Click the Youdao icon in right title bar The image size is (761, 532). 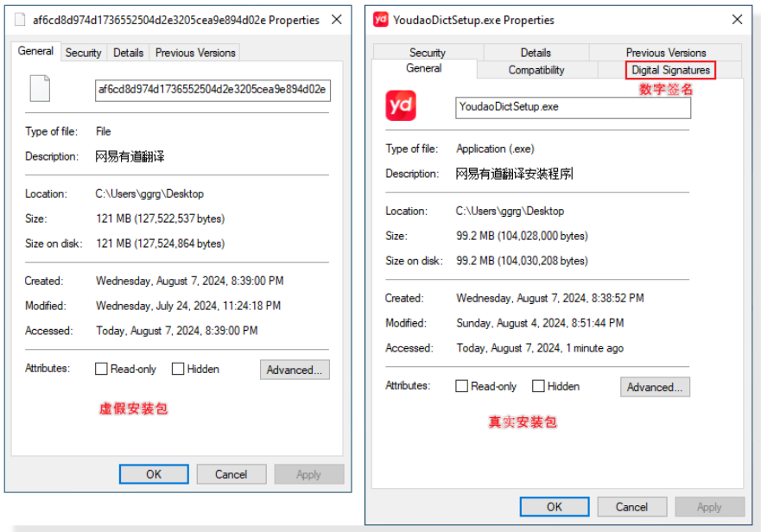tap(380, 19)
